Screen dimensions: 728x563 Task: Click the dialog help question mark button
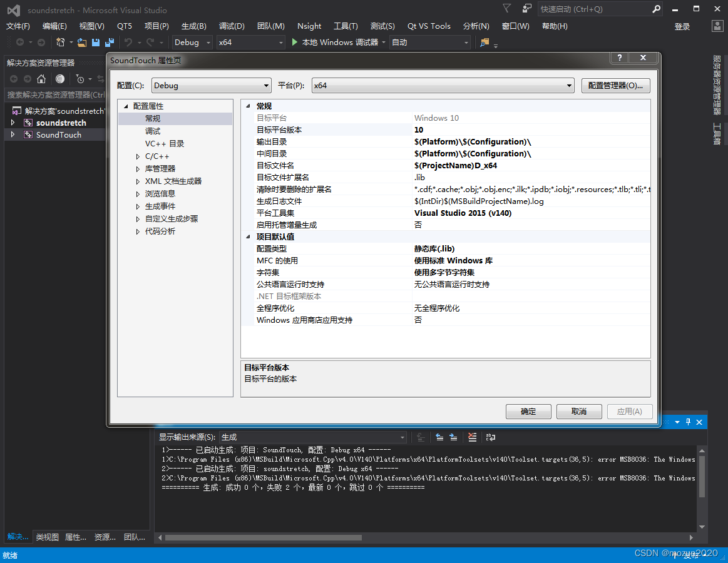tap(619, 58)
